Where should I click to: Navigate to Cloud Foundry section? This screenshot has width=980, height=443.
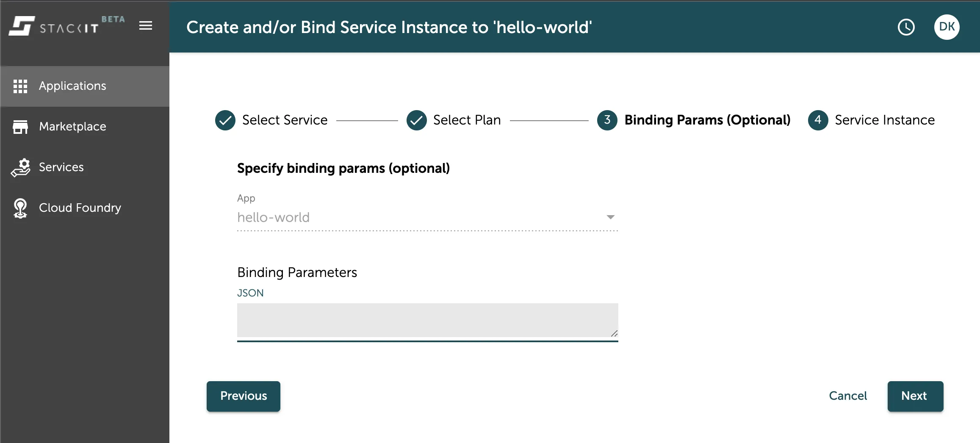[80, 208]
